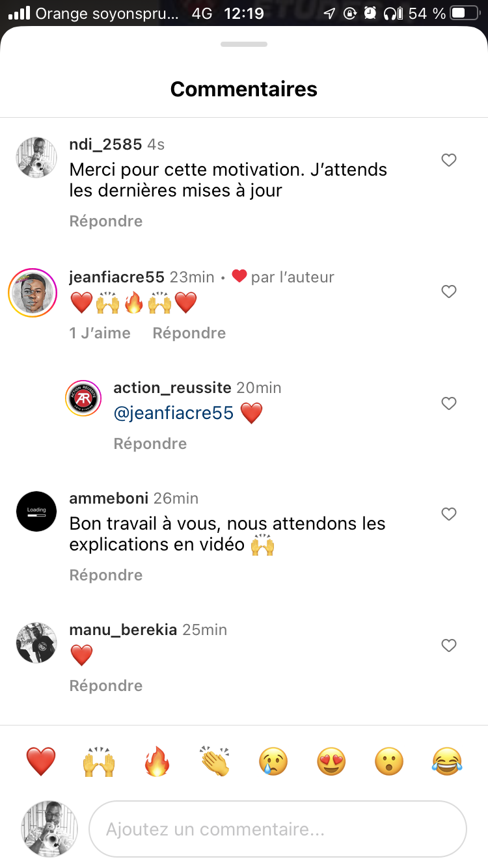The width and height of the screenshot is (488, 868).
Task: Tap the drag handle above Commentaires
Action: pos(244,44)
